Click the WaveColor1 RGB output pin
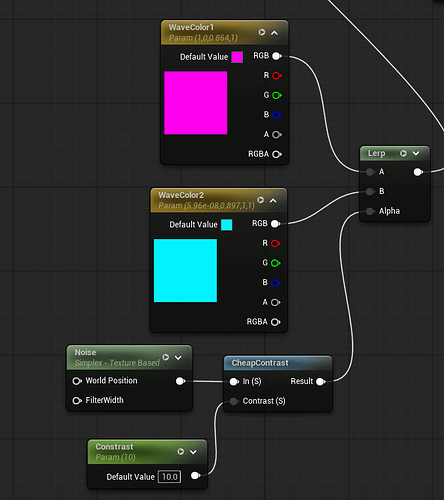 [x=277, y=56]
